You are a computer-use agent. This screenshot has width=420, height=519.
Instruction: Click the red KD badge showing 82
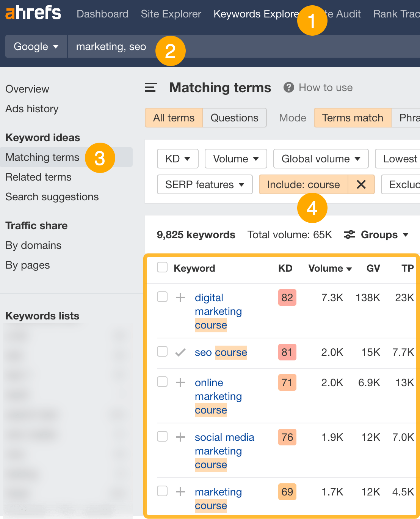[x=287, y=297]
